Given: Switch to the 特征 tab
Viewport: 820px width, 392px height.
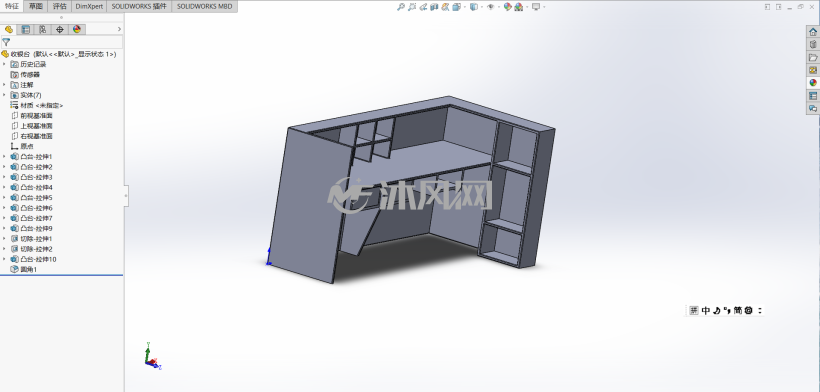Looking at the screenshot, I should tap(12, 6).
